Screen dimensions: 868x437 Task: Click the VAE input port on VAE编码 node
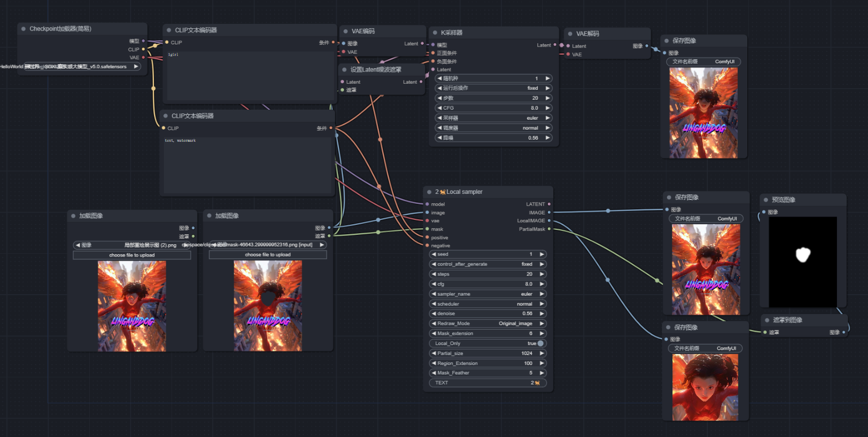[343, 52]
